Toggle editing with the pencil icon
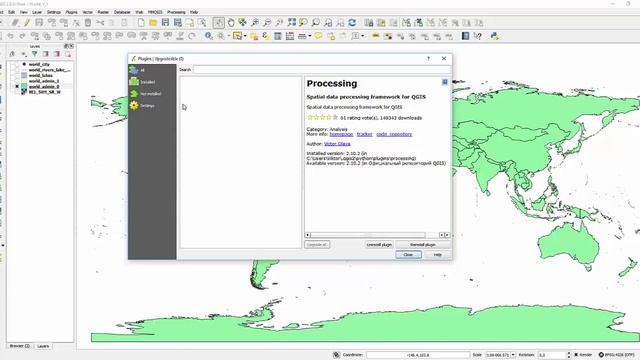 27,23
